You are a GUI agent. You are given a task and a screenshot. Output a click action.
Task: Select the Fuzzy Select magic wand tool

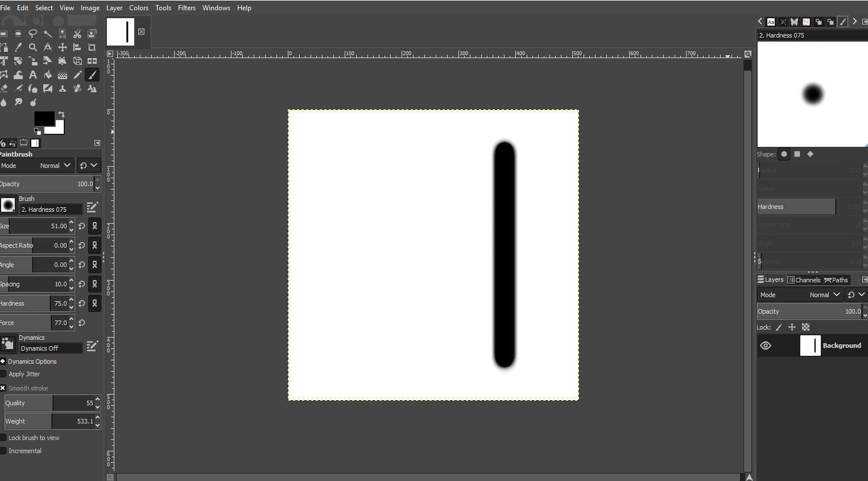[48, 34]
